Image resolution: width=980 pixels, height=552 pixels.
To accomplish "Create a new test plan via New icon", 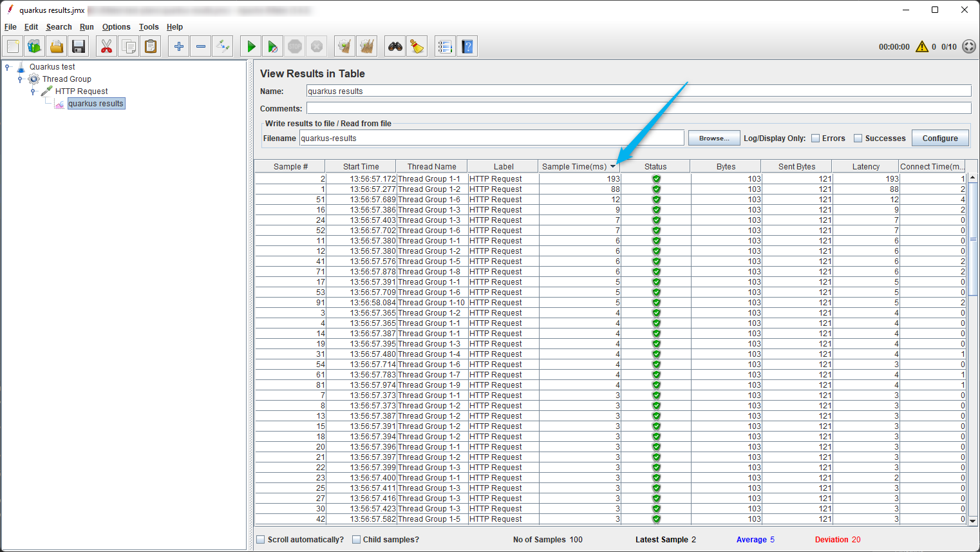I will pos(13,46).
